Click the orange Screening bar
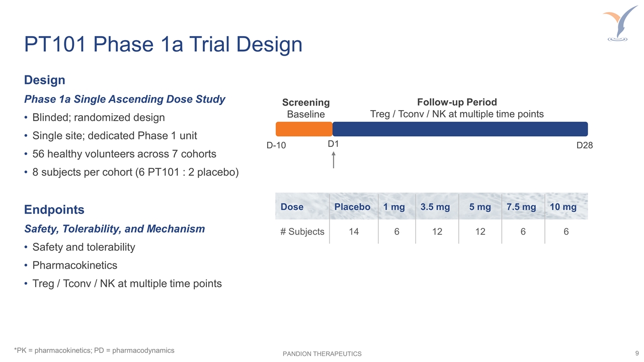This screenshot has width=644, height=362. pyautogui.click(x=304, y=129)
